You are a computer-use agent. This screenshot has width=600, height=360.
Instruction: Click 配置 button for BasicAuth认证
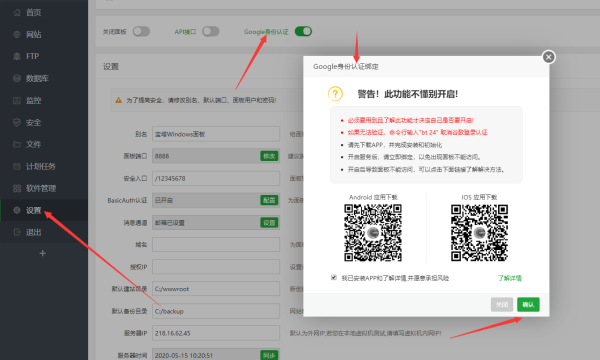[269, 200]
